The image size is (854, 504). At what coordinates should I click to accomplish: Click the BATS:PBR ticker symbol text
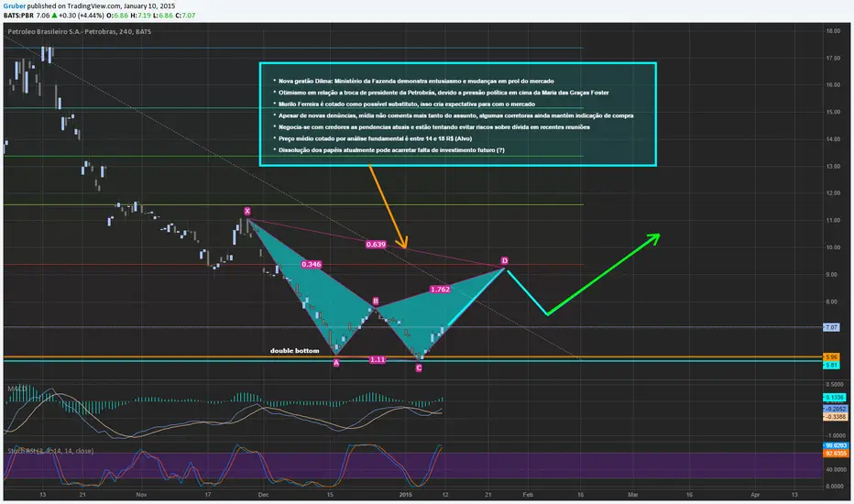tap(18, 16)
